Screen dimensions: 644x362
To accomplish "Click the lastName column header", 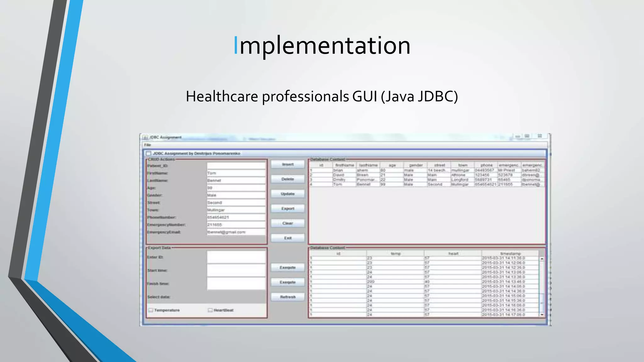I will (368, 165).
